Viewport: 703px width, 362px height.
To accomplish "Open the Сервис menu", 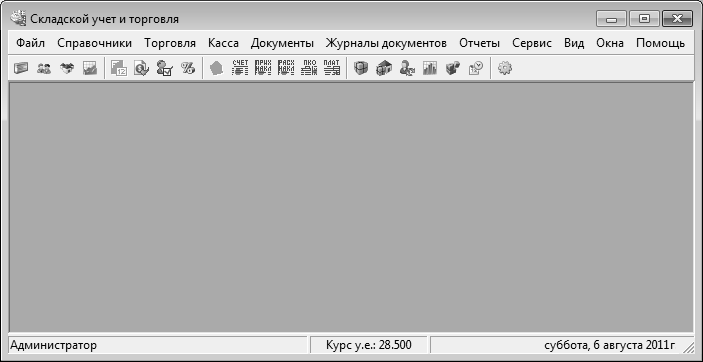I will point(532,44).
